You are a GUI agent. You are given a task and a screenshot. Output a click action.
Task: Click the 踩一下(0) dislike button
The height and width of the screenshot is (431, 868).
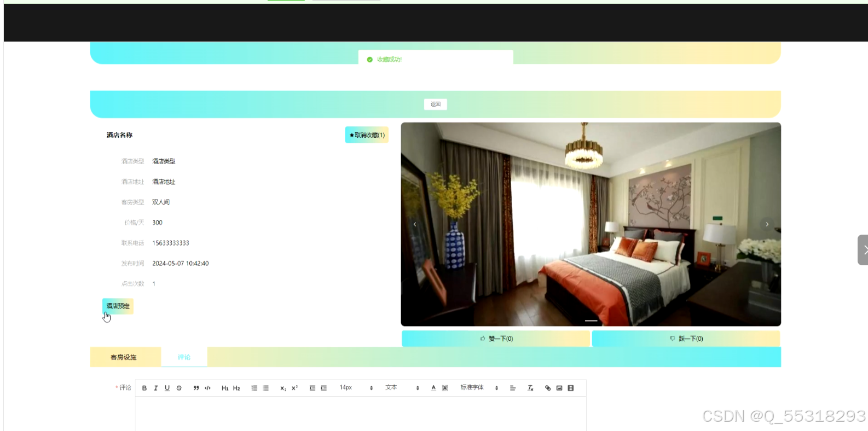click(686, 339)
